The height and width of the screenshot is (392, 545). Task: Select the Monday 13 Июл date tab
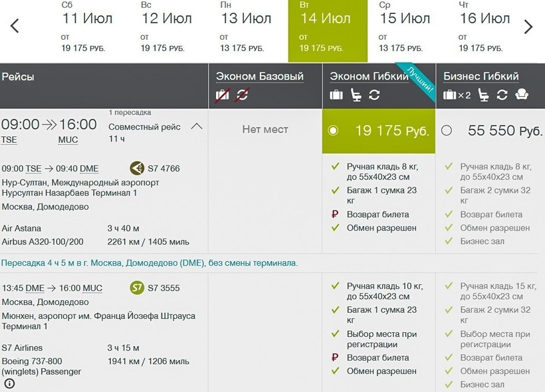247,30
